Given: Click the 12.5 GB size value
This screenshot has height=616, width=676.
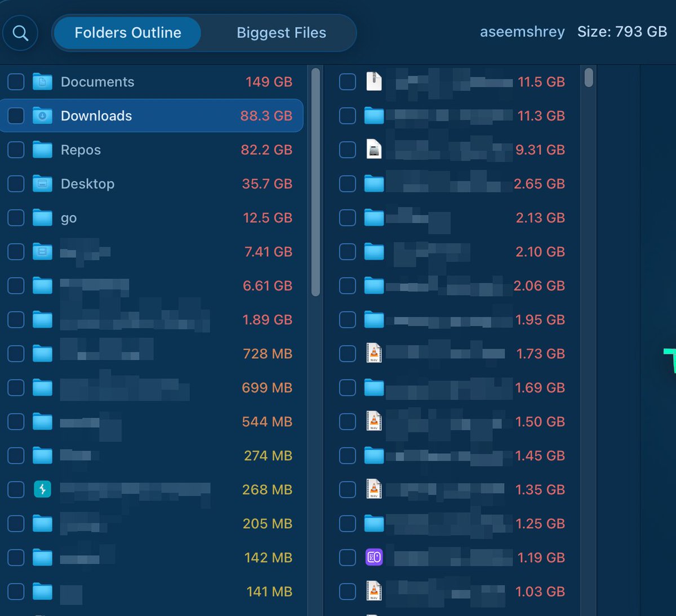Looking at the screenshot, I should click(x=268, y=217).
